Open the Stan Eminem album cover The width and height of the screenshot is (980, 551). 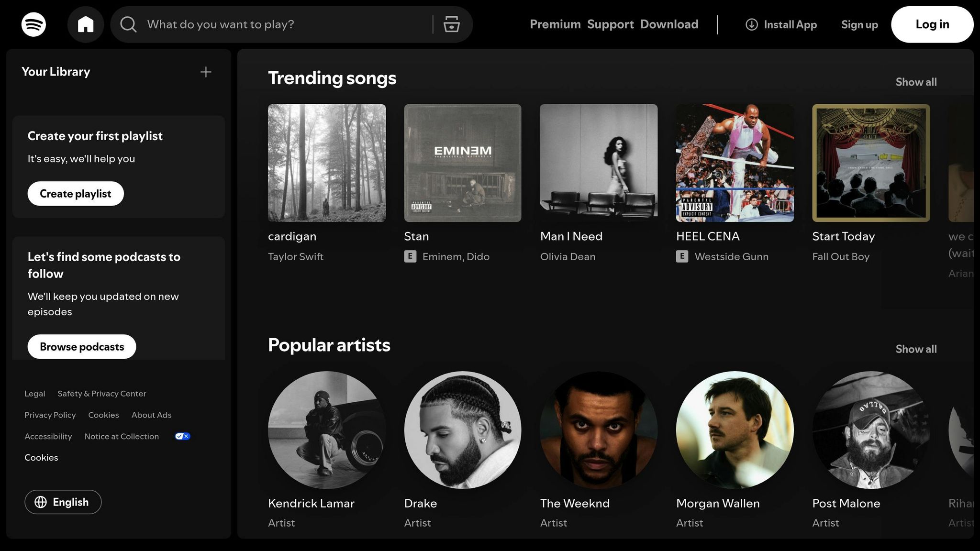[x=463, y=163]
